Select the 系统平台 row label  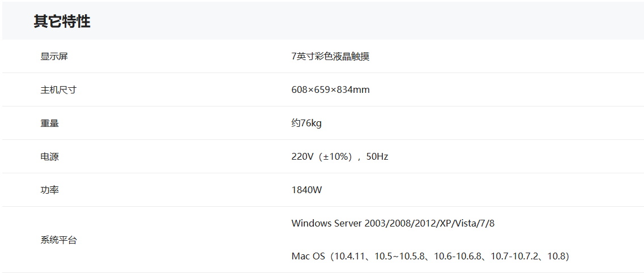[58, 240]
